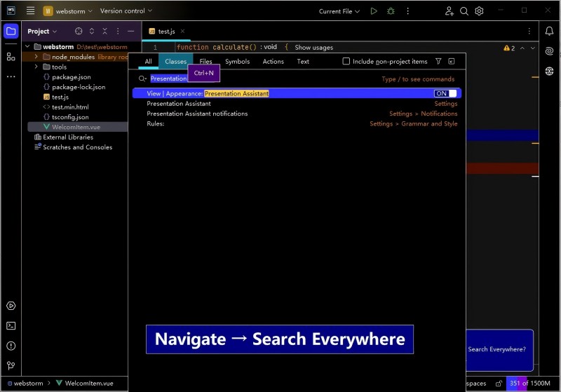This screenshot has width=561, height=392.
Task: Select package-lock.json in project tree
Action: pos(79,87)
